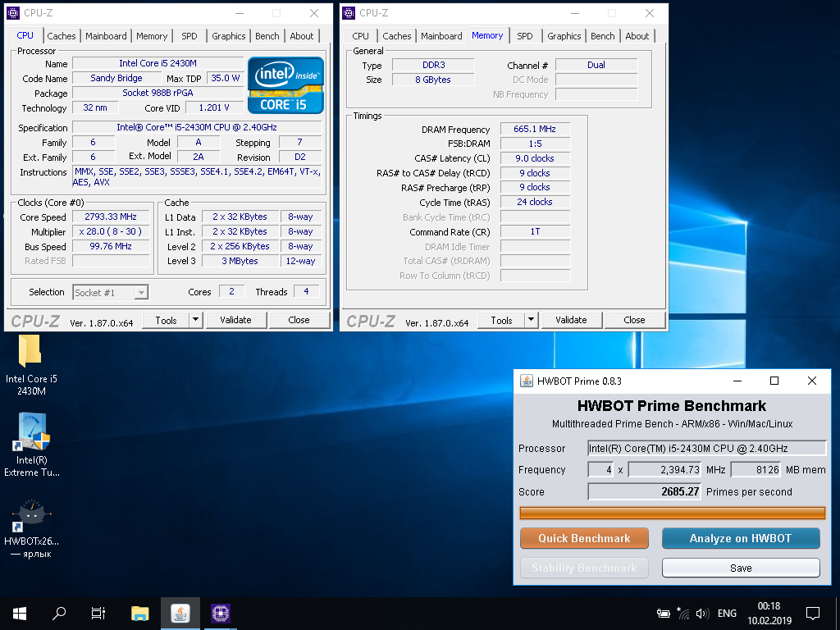Switch to SPD tab in left CPU-Z window

(189, 36)
